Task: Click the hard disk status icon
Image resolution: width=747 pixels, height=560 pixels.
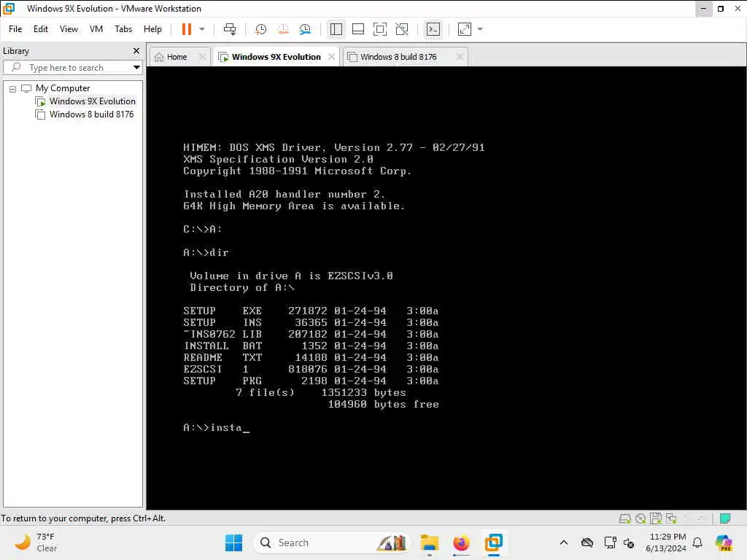Action: pyautogui.click(x=624, y=518)
